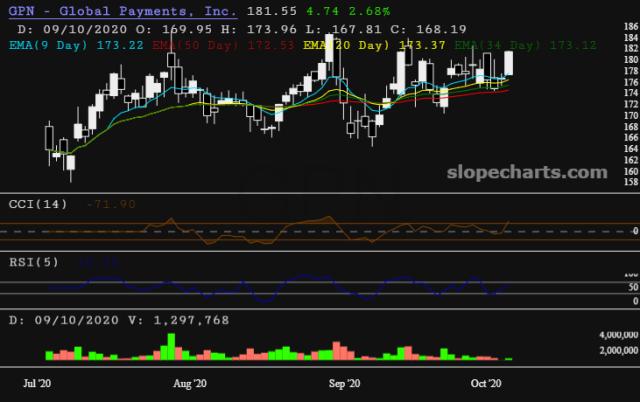The width and height of the screenshot is (640, 402).
Task: Click the Jul '20 date marker
Action: point(38,382)
